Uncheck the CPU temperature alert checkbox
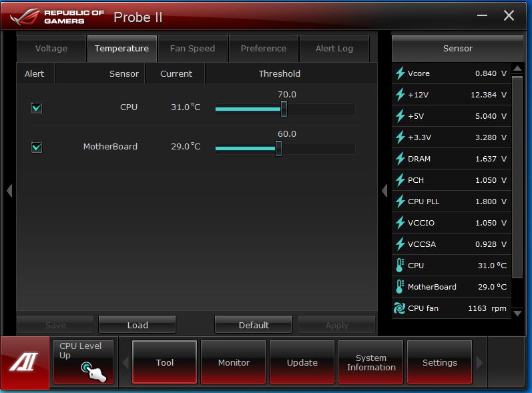Image resolution: width=532 pixels, height=393 pixels. (x=37, y=108)
